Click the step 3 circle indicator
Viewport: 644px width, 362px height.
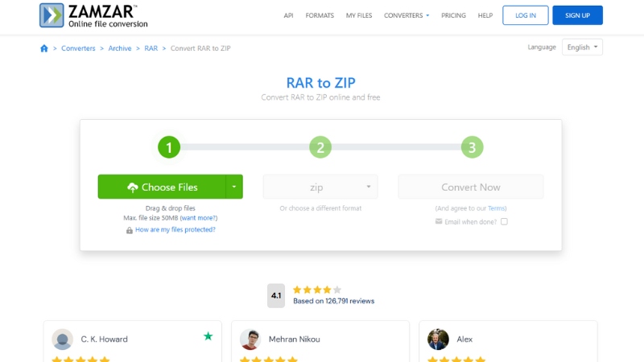click(472, 147)
